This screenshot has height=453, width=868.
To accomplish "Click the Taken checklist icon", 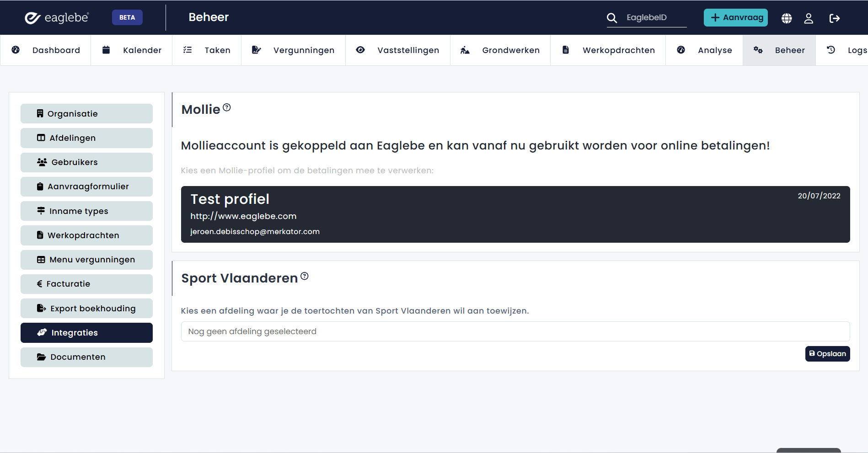I will tap(188, 50).
